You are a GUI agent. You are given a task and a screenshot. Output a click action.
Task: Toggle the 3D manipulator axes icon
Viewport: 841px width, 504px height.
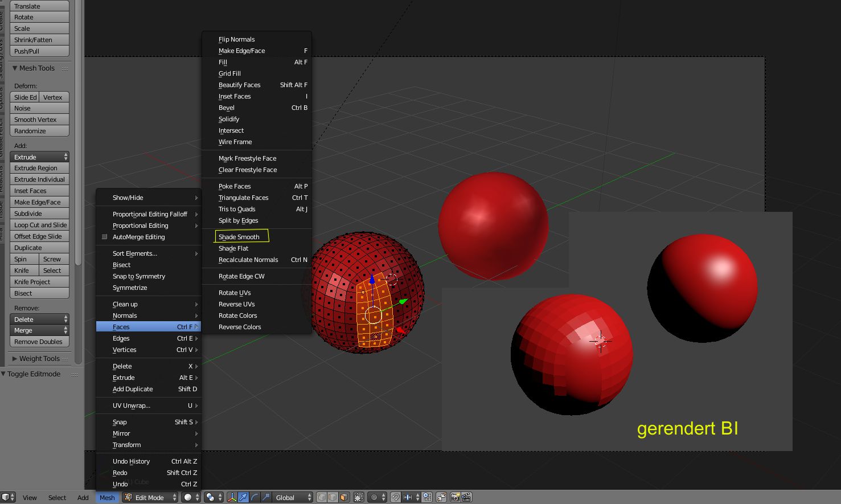click(232, 497)
